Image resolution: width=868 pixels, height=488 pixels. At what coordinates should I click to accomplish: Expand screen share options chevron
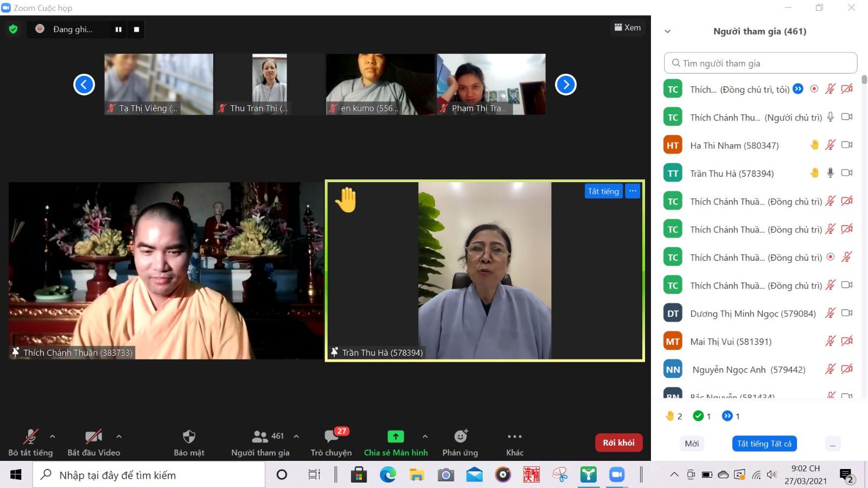tap(425, 436)
